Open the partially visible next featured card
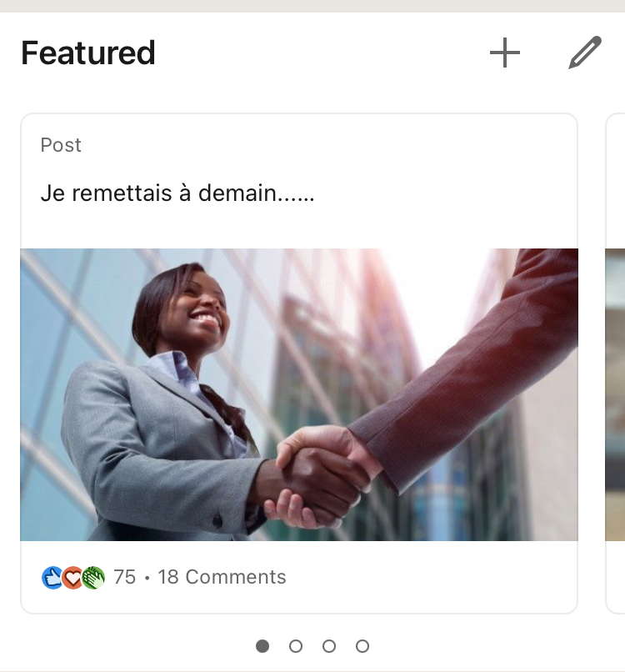The width and height of the screenshot is (625, 672). click(x=615, y=364)
